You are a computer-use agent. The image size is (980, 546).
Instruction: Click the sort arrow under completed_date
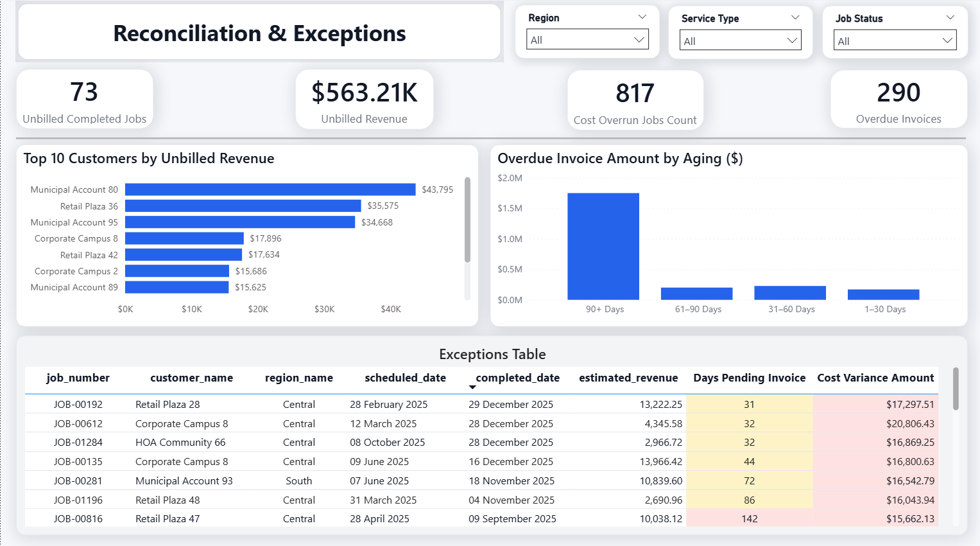click(472, 387)
